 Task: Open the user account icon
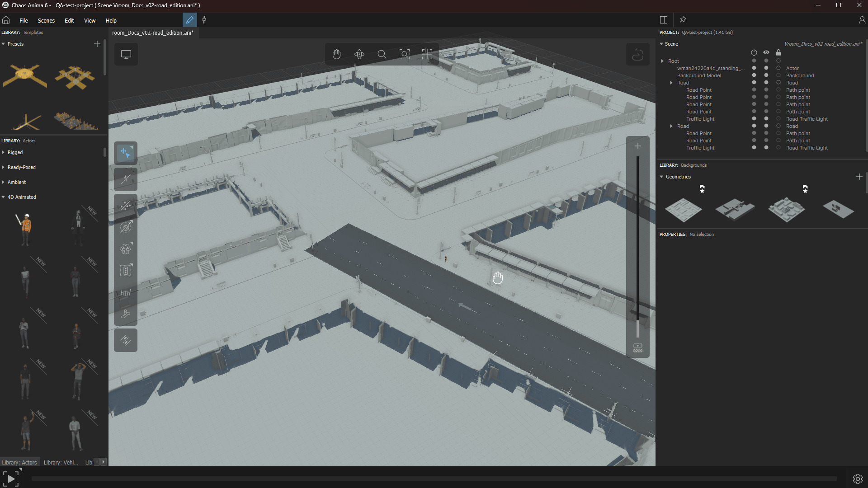tap(862, 20)
